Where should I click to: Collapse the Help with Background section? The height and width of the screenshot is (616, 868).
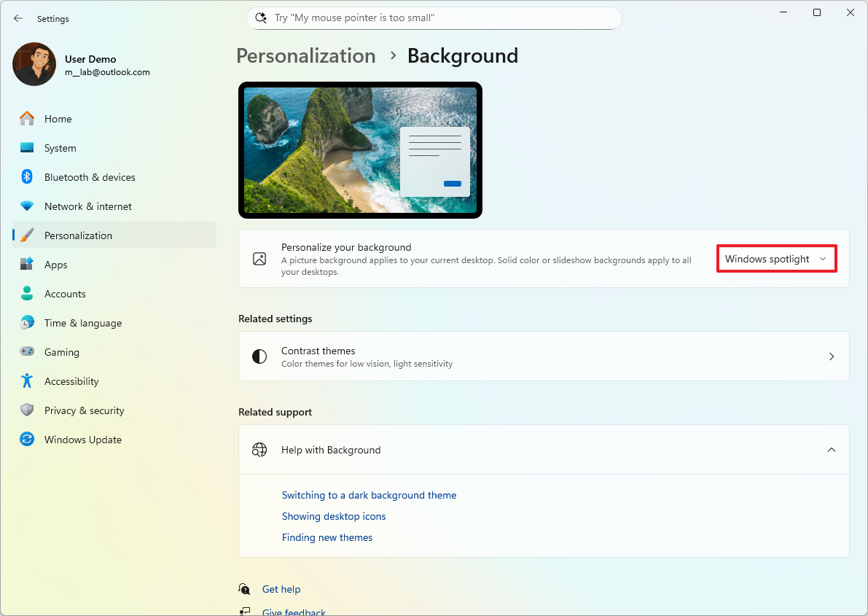pyautogui.click(x=831, y=450)
